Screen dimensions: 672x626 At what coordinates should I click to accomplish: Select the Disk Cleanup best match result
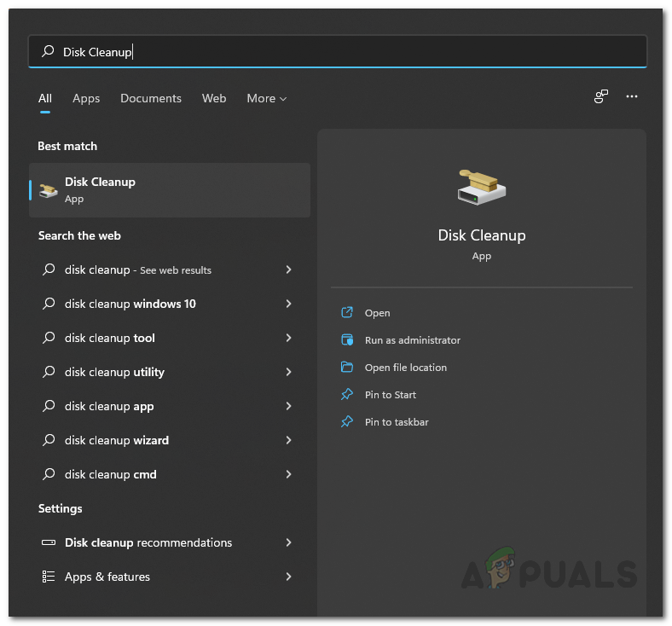(170, 190)
